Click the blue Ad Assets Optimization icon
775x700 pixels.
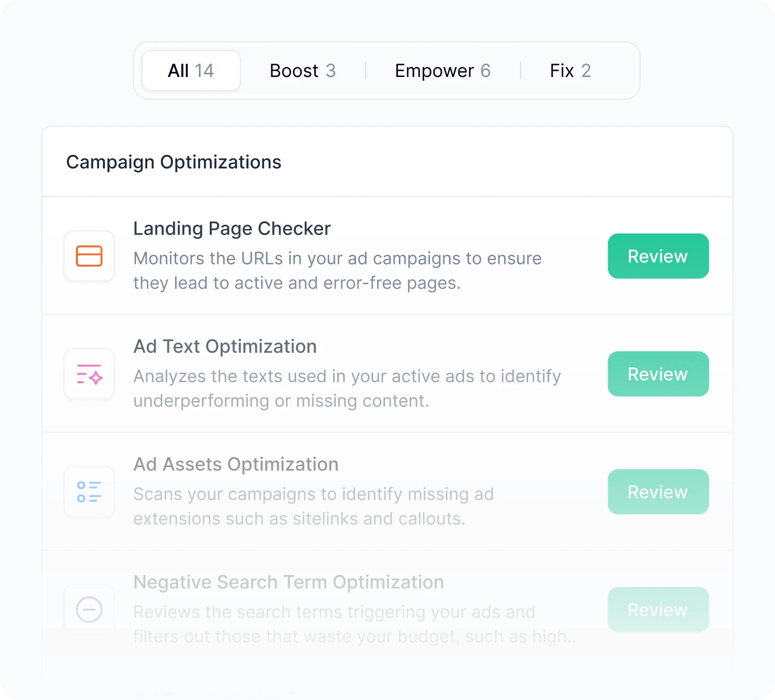[89, 492]
